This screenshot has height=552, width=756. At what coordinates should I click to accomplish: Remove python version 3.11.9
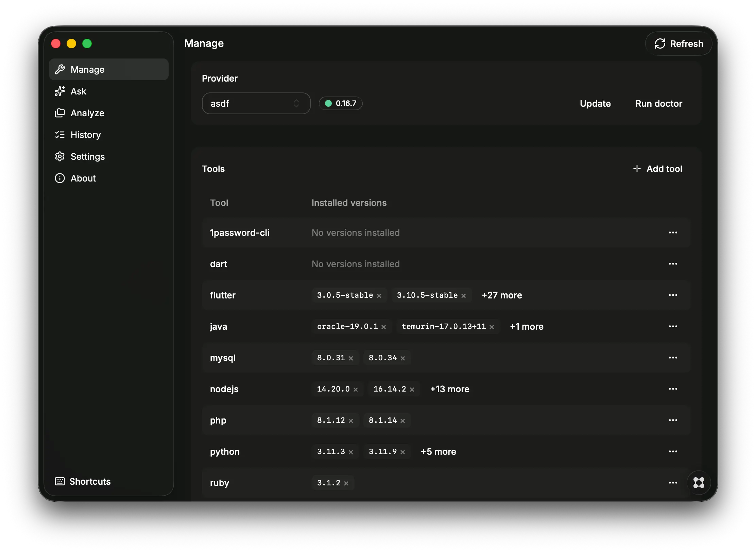[x=402, y=452]
